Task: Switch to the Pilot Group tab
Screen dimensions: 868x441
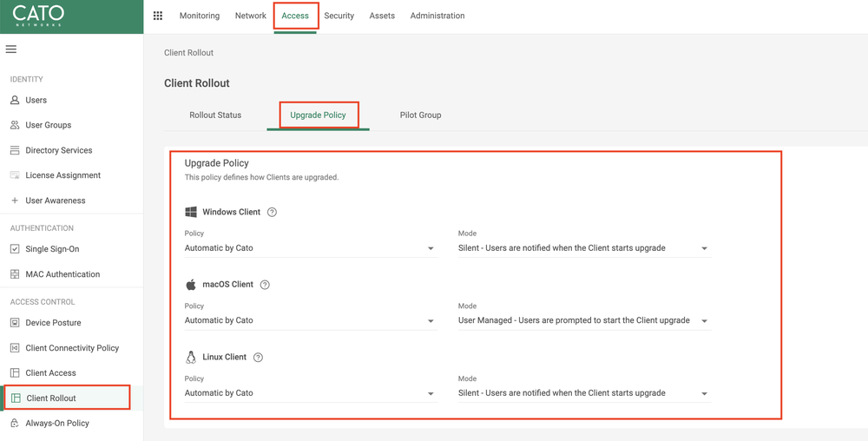Action: pos(421,115)
